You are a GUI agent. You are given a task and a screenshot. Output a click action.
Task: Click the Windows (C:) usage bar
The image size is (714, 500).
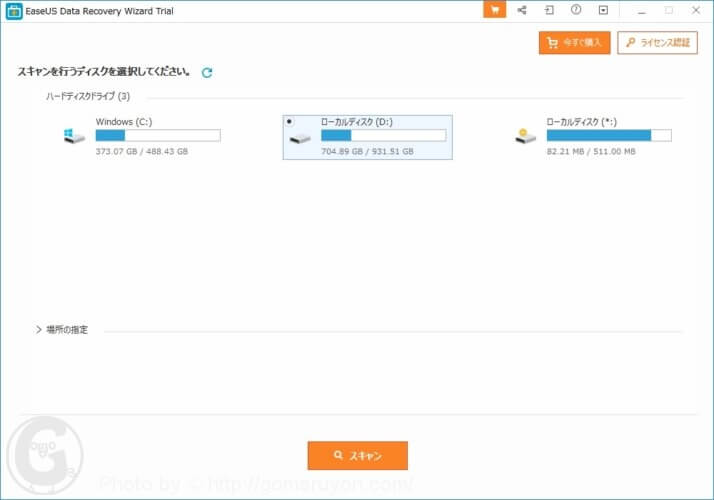click(158, 135)
